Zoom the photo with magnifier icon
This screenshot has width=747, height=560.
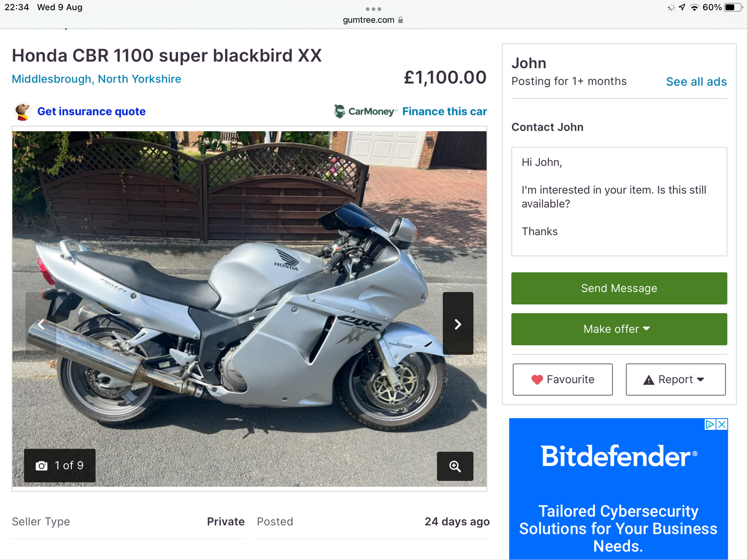coord(455,466)
